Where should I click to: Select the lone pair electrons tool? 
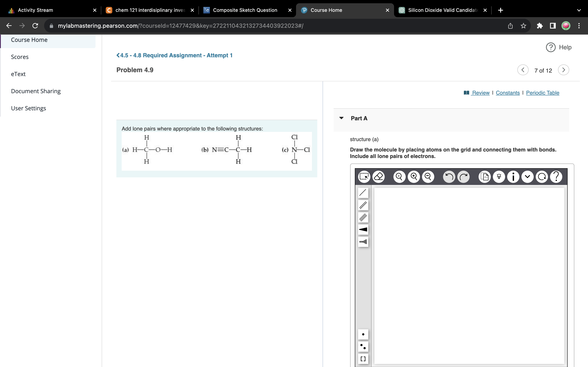point(363,347)
